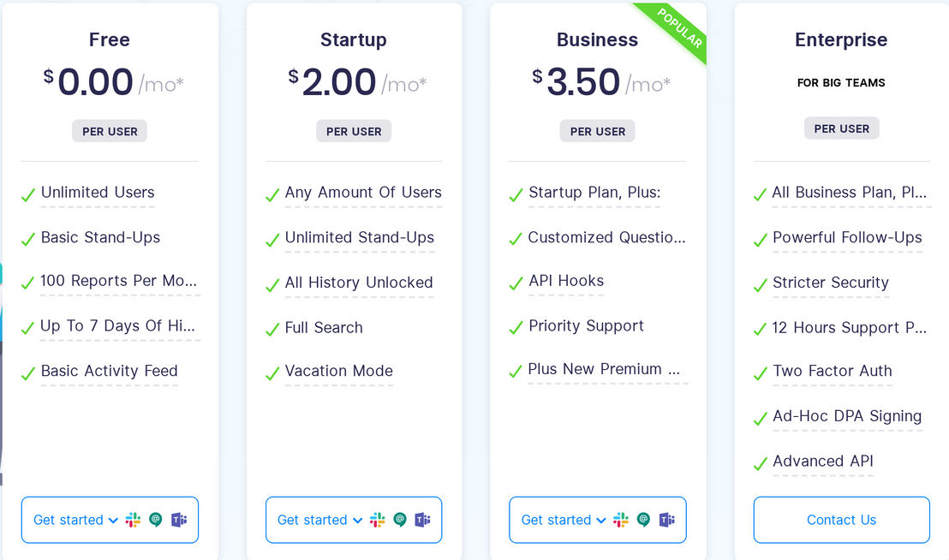The width and height of the screenshot is (949, 560).
Task: Click the truncated '100 Reports Per Mo...' feature
Action: click(118, 281)
